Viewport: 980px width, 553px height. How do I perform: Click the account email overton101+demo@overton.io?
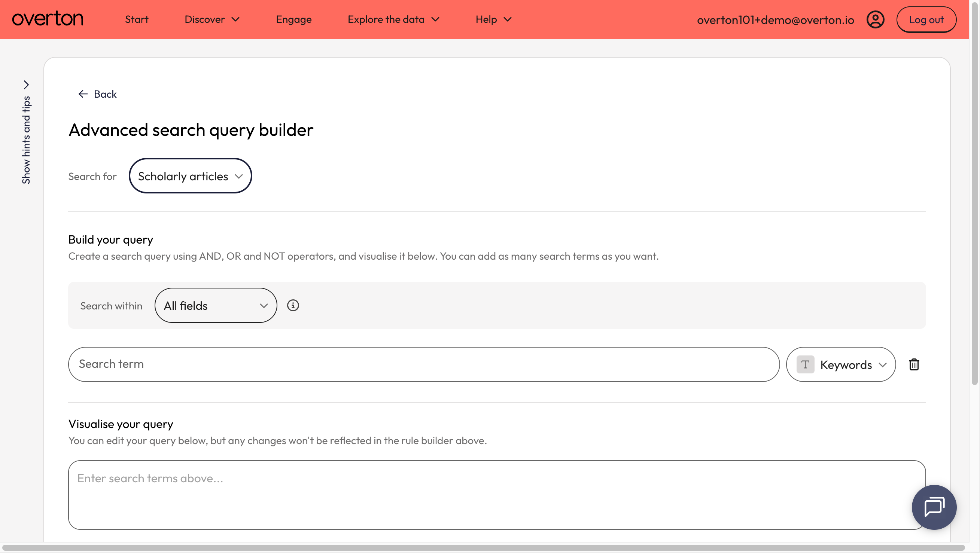tap(775, 20)
